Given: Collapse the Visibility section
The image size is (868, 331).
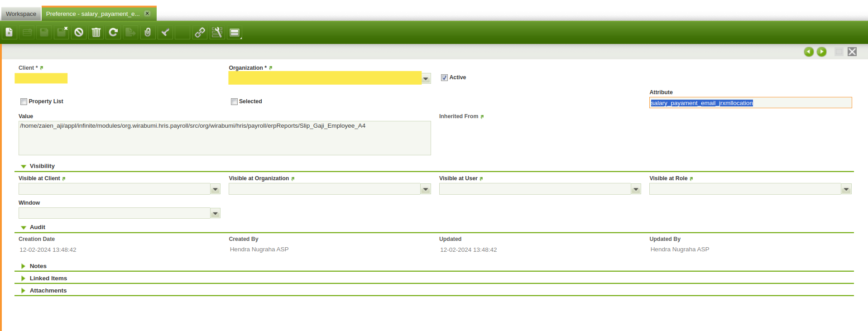Looking at the screenshot, I should click(24, 166).
